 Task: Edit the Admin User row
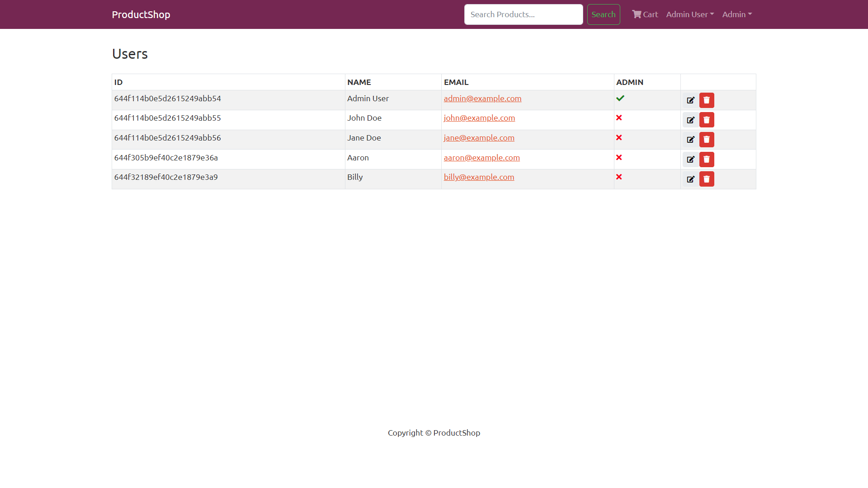[x=690, y=100]
